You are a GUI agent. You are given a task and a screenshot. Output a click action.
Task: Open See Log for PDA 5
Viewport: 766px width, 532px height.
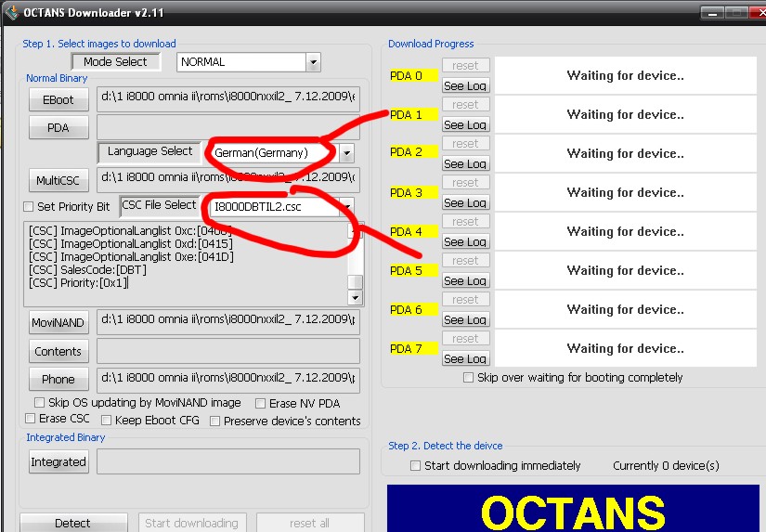click(x=465, y=281)
